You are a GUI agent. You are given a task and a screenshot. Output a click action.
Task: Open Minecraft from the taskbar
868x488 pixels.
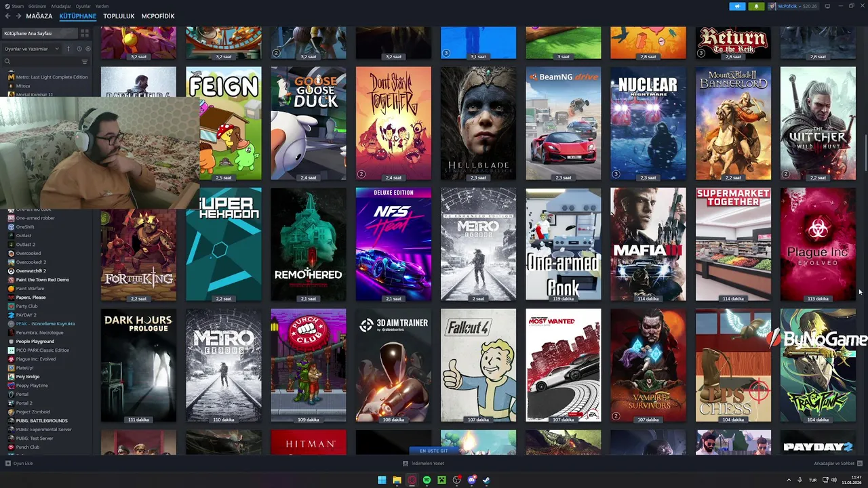coord(441,480)
